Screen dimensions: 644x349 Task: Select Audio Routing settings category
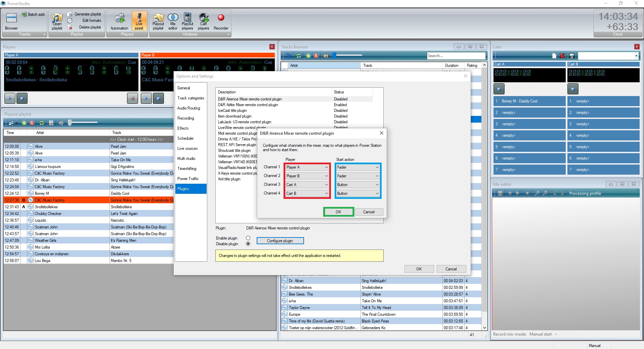[188, 108]
